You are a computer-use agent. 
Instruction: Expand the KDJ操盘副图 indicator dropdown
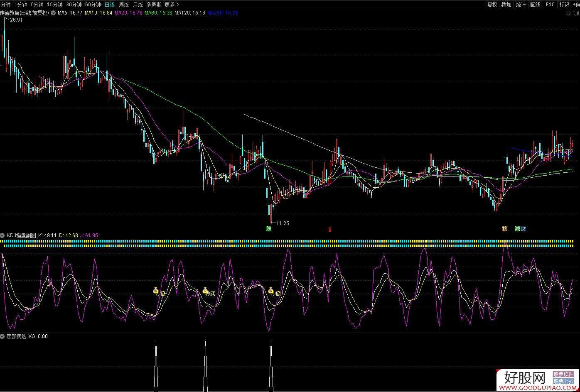2,235
